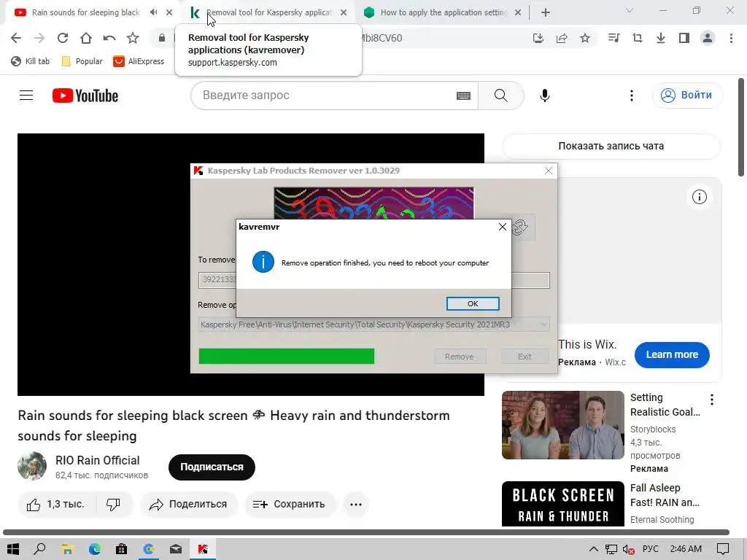Click the Поделиться share button

189,505
